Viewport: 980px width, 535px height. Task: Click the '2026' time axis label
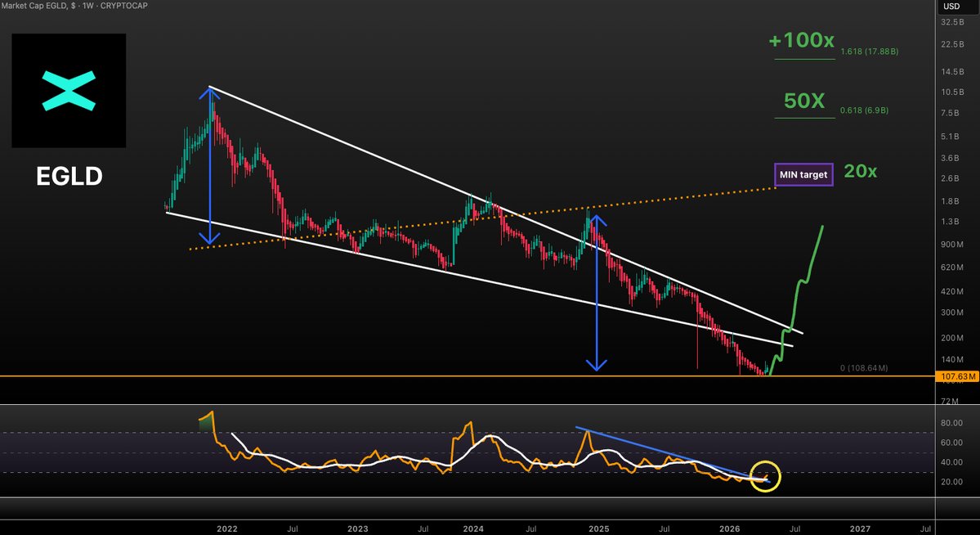[x=729, y=528]
